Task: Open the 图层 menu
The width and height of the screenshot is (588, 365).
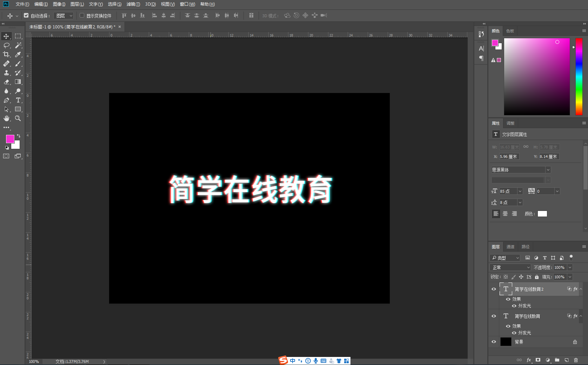Action: tap(77, 4)
